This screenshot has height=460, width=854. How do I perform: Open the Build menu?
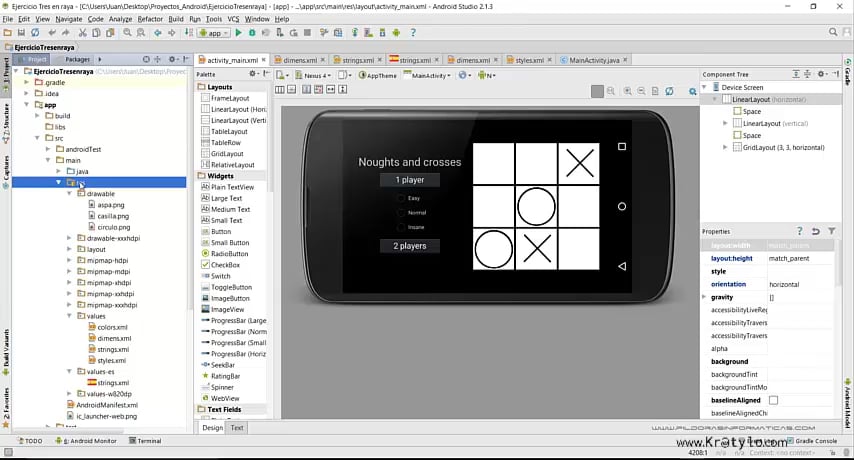point(176,19)
